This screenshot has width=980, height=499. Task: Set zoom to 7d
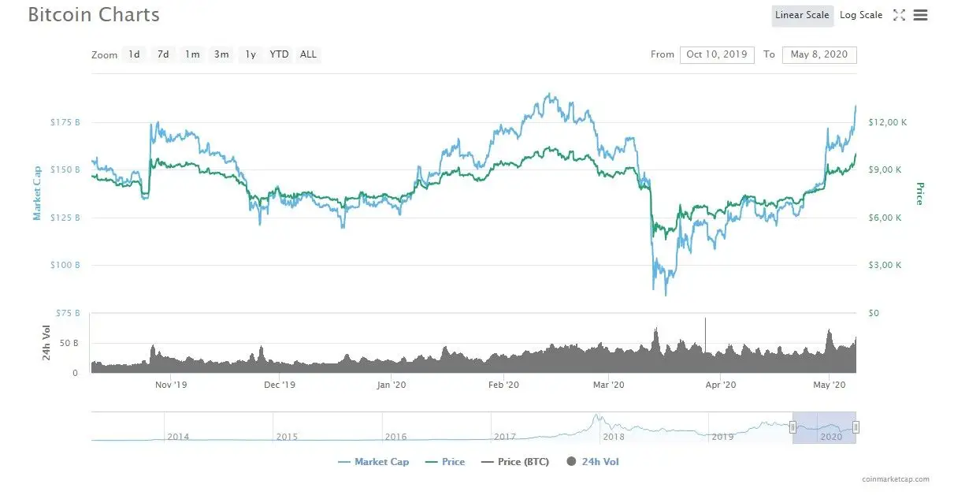click(x=162, y=54)
